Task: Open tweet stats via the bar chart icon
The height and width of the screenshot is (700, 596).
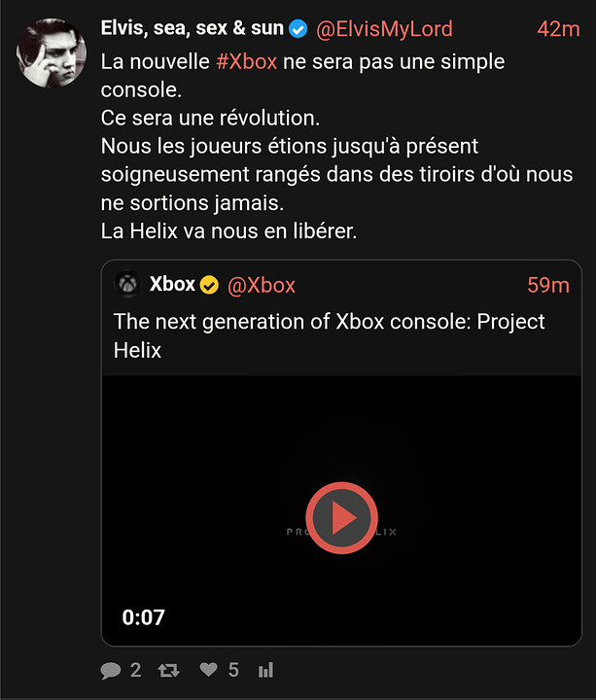Action: (265, 670)
